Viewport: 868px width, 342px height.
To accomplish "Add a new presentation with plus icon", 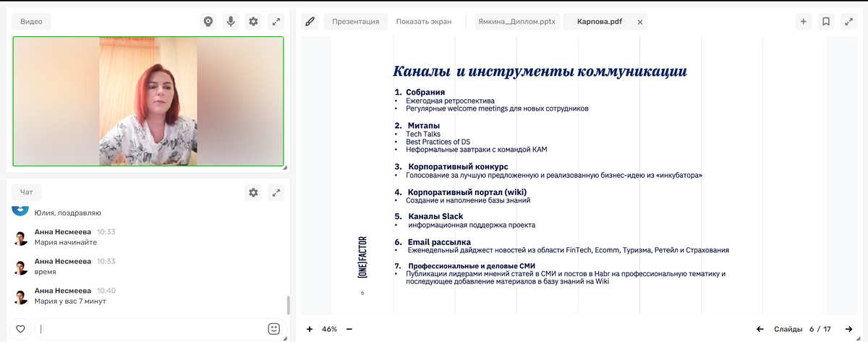I will point(804,22).
